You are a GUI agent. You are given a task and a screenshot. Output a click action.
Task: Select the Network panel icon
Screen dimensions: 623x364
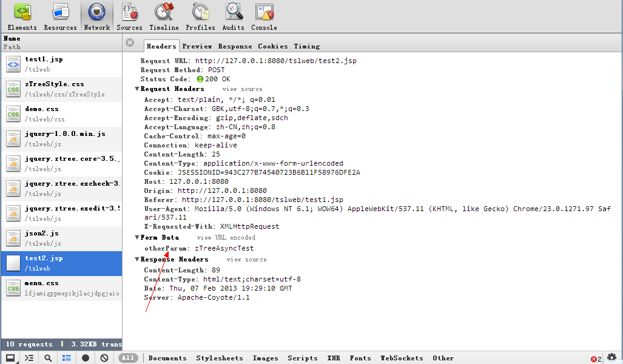click(96, 12)
